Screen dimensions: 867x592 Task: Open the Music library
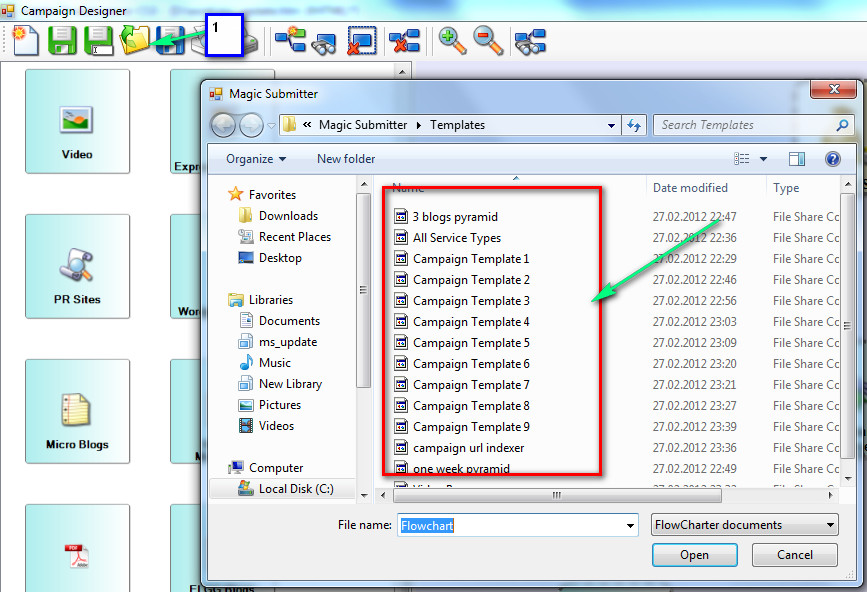pyautogui.click(x=265, y=363)
